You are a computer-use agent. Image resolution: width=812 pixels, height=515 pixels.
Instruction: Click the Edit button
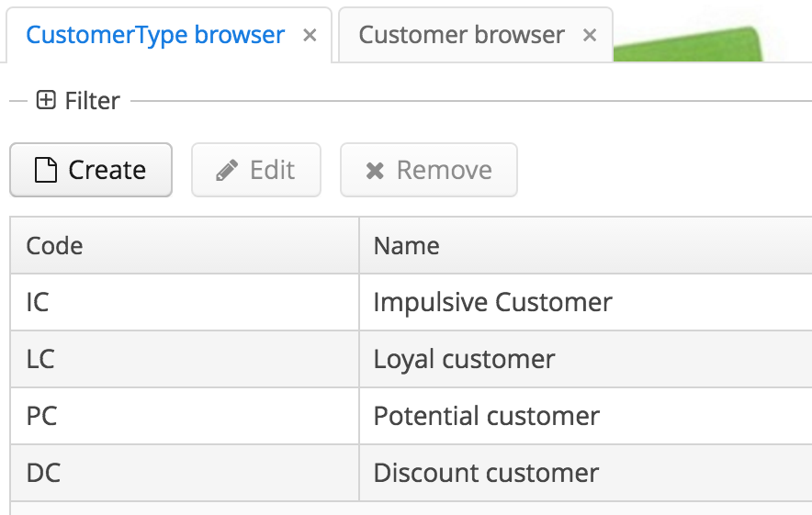pos(256,170)
